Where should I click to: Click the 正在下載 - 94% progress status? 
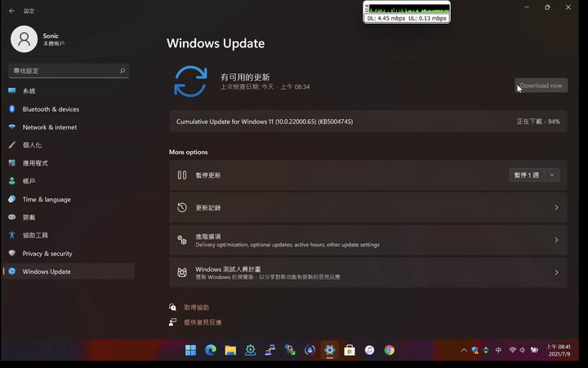(538, 122)
